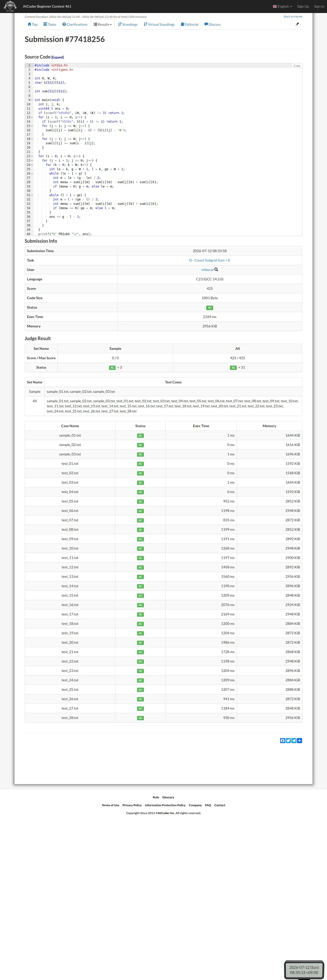Click the 425 / 425 score cell
Image resolution: width=327 pixels, height=980 pixels.
coord(238,358)
